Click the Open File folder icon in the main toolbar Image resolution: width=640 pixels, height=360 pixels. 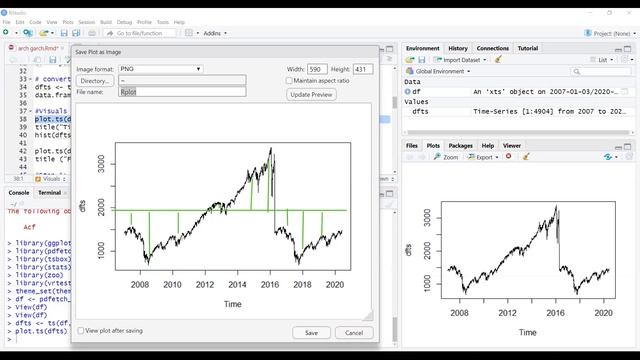pos(44,33)
